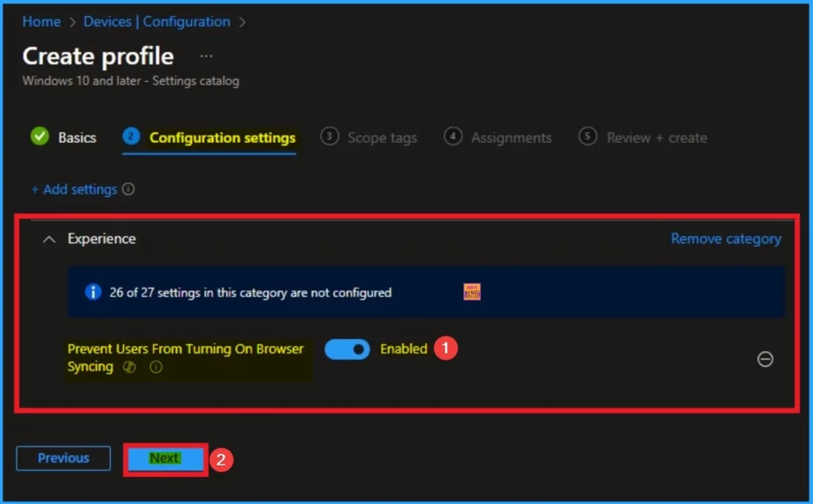Go to the Basics step
This screenshot has width=813, height=504.
coord(64,137)
